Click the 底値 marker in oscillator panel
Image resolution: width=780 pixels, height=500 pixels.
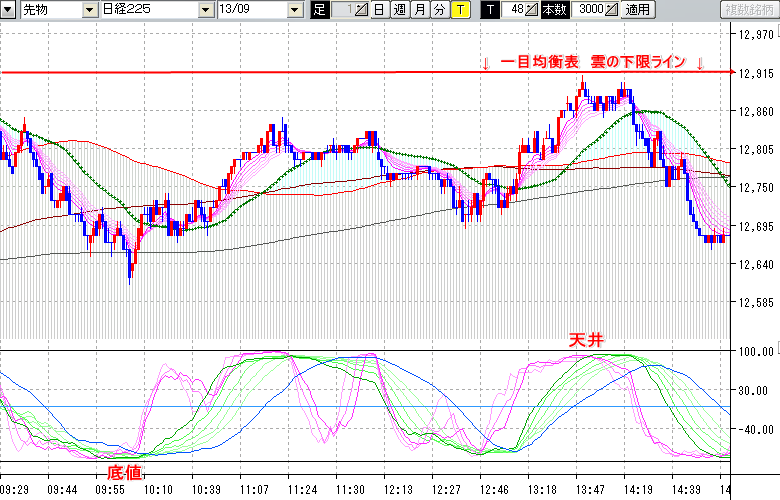click(x=124, y=471)
